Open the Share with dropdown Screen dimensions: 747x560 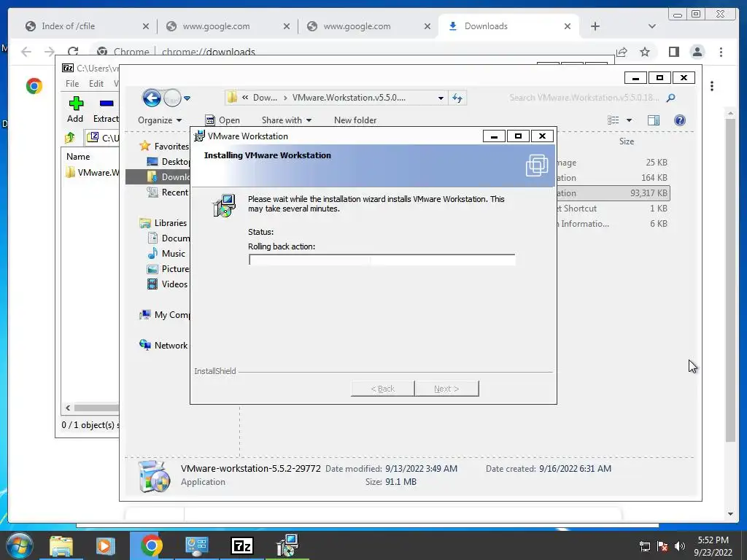click(286, 120)
